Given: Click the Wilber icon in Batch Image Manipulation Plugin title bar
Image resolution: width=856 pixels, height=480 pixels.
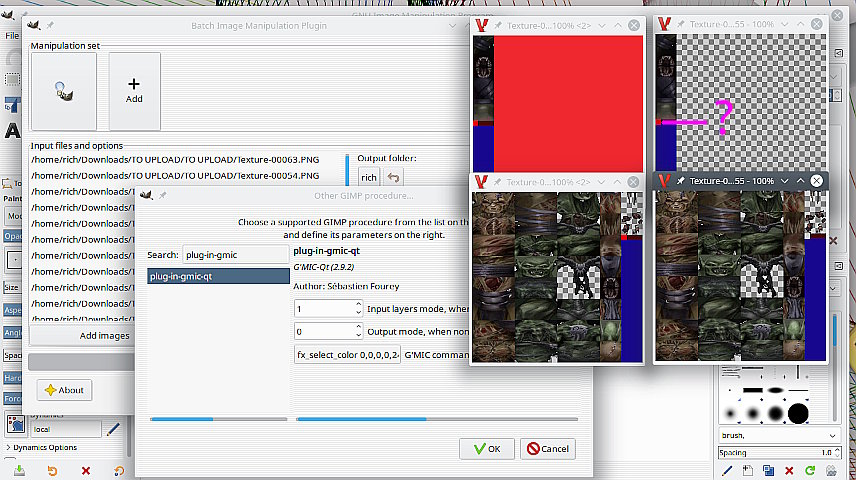Looking at the screenshot, I should coord(33,26).
